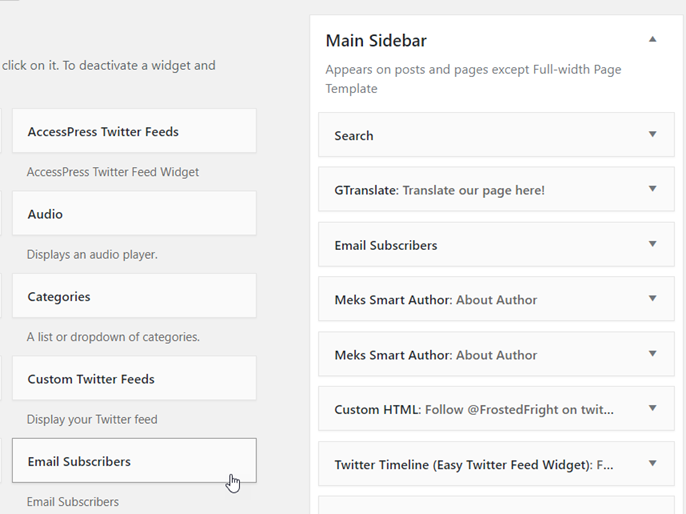Select the Categories available widget
This screenshot has width=686, height=514.
pos(134,296)
